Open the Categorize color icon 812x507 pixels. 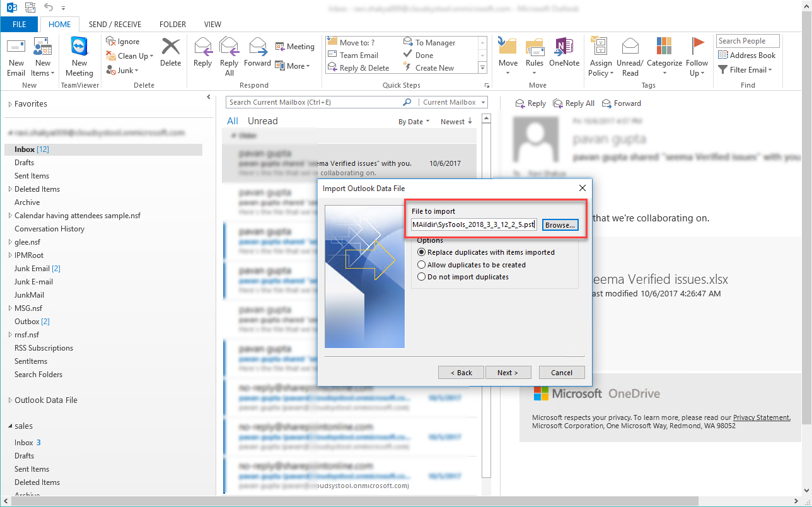(664, 46)
